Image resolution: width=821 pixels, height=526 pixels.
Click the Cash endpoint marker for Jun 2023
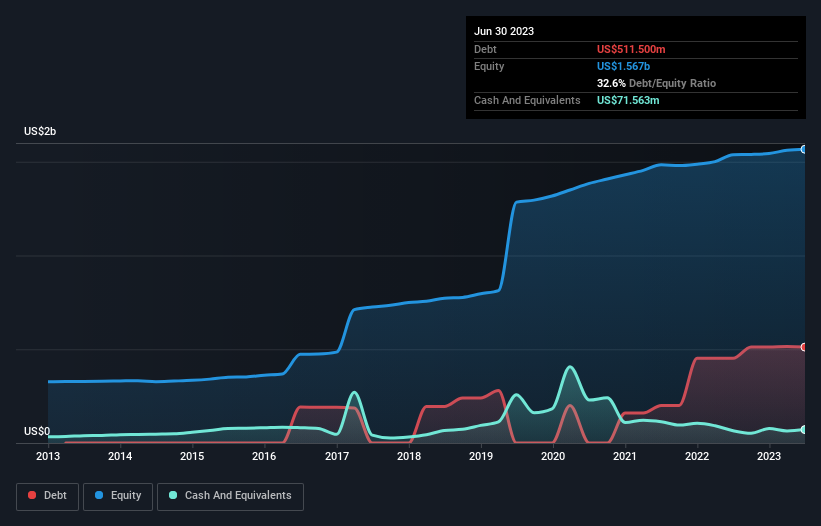[804, 430]
